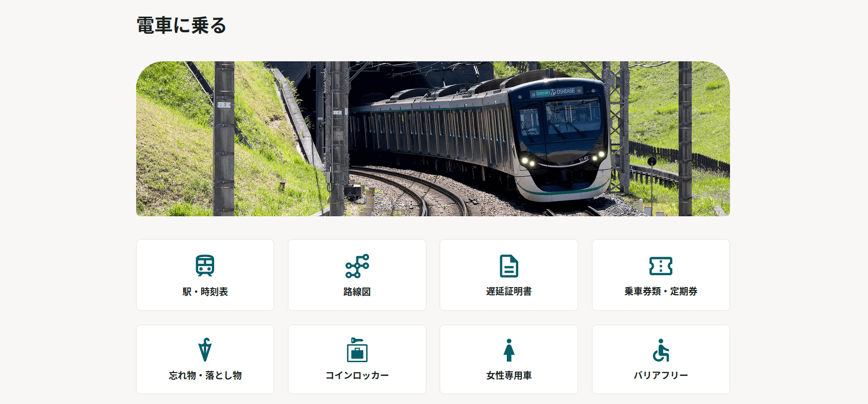Open the 駅・時刻表 link
The image size is (868, 404).
(x=205, y=275)
